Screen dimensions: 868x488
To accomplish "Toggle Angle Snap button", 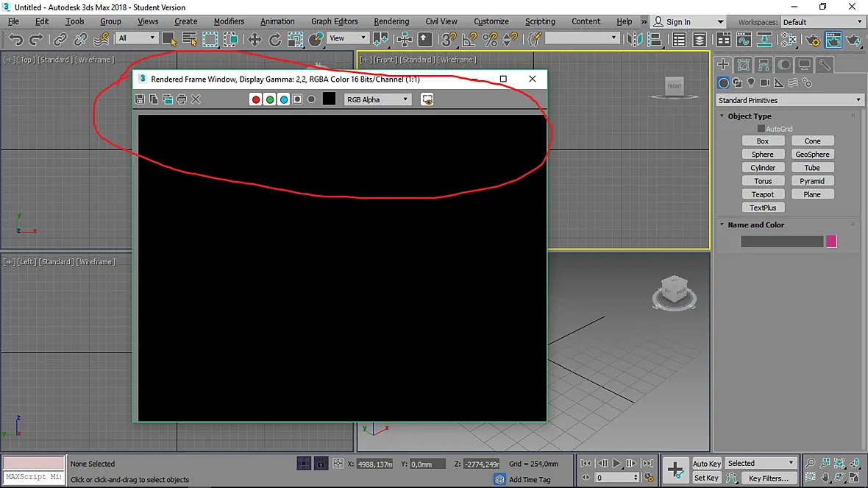I will (469, 39).
